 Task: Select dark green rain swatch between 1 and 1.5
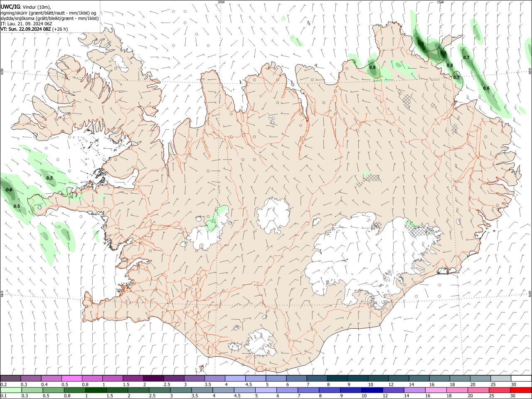coord(96,390)
